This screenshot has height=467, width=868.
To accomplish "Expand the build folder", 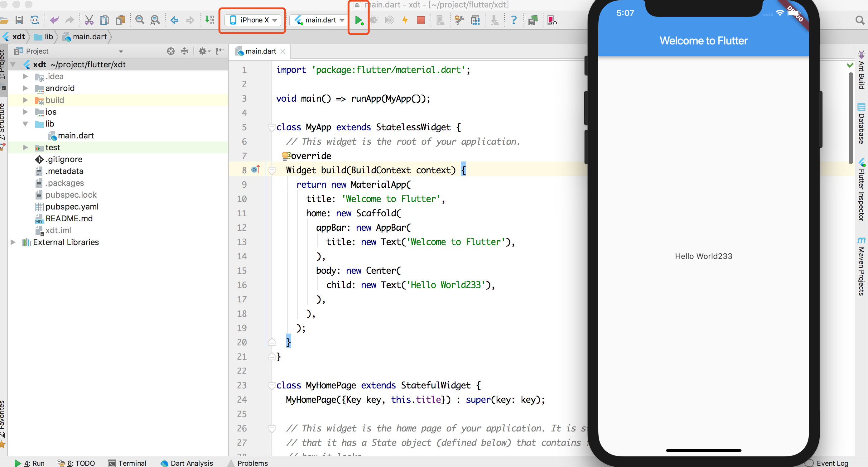I will coord(25,100).
